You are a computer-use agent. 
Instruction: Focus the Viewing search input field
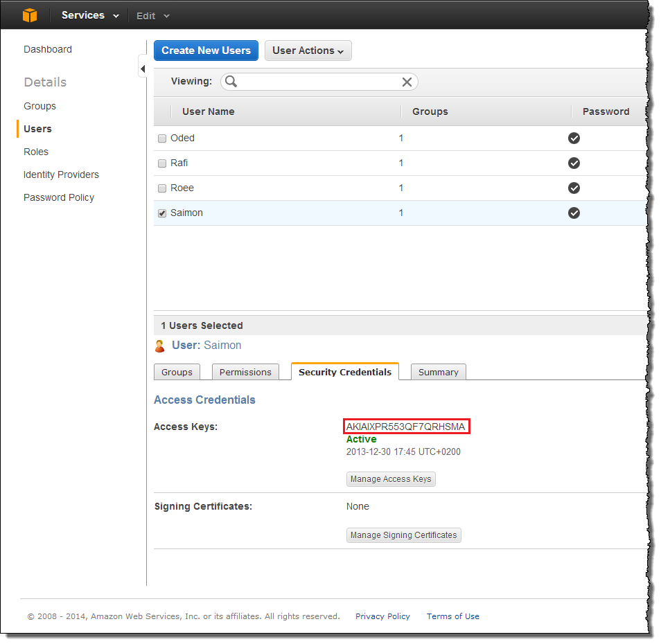[319, 82]
